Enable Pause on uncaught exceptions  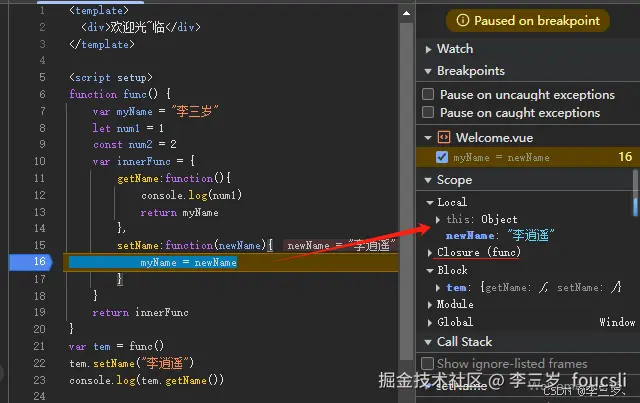coord(428,94)
